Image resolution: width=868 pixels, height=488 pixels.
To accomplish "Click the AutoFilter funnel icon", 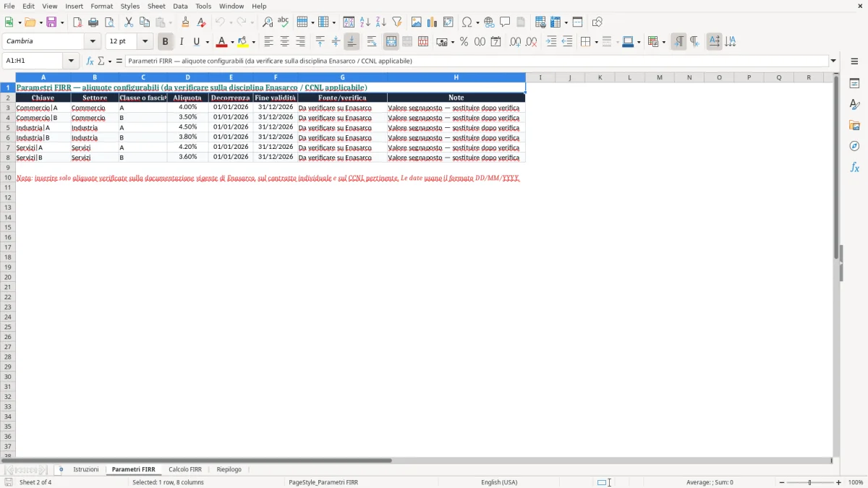I will 397,22.
